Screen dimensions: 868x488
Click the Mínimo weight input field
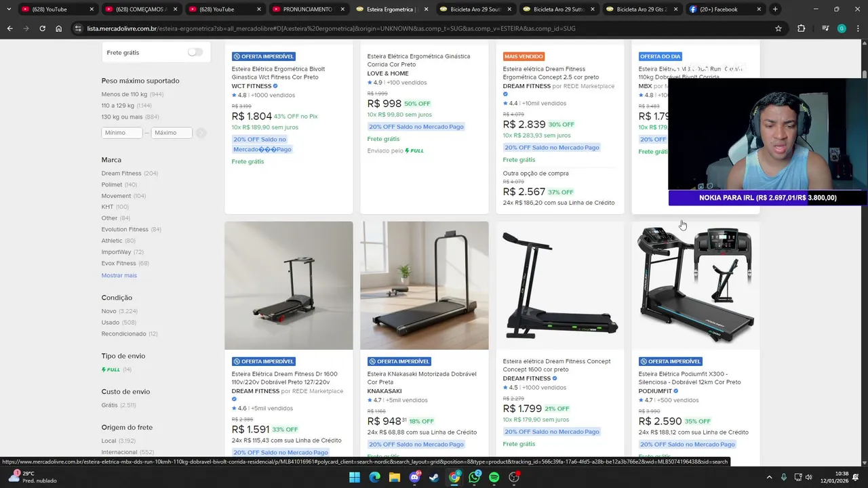pyautogui.click(x=122, y=133)
